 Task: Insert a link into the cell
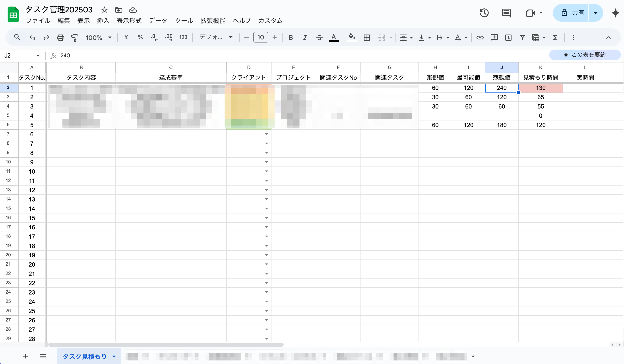pyautogui.click(x=480, y=37)
